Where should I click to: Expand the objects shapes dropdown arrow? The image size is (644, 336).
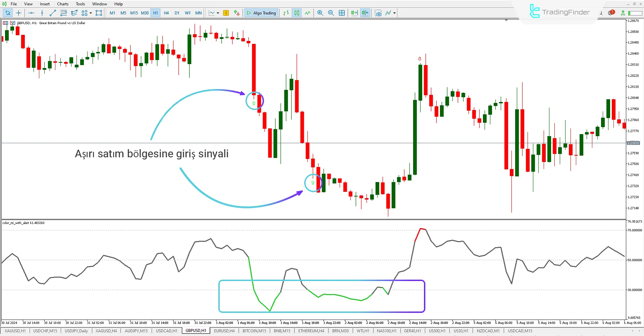pyautogui.click(x=91, y=13)
